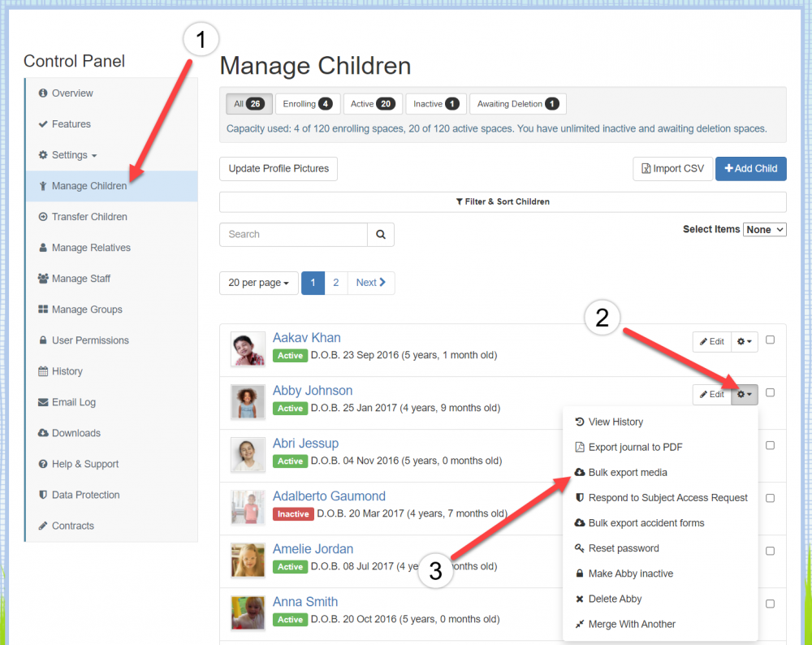Viewport: 812px width, 645px height.
Task: Go to page 1
Action: coord(313,283)
